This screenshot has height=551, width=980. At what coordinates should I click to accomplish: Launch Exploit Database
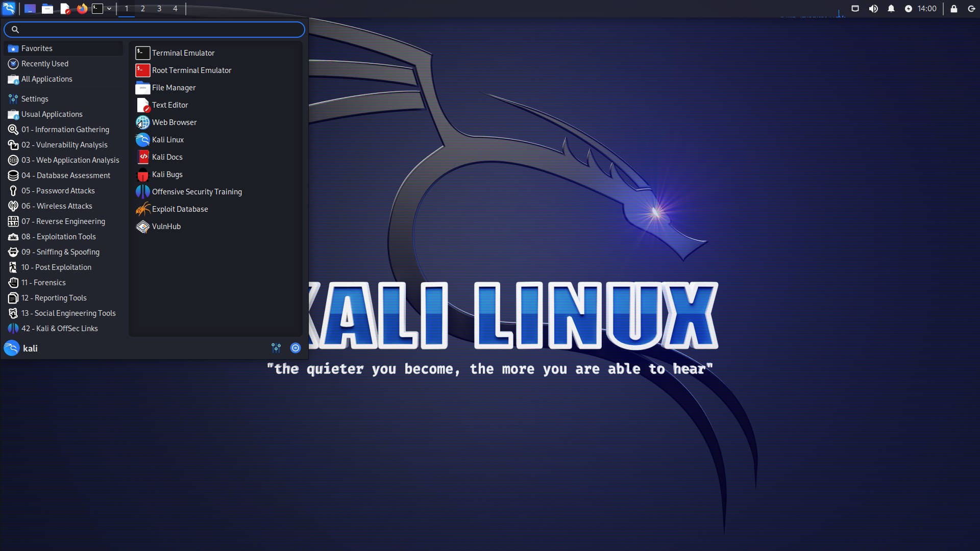coord(180,209)
